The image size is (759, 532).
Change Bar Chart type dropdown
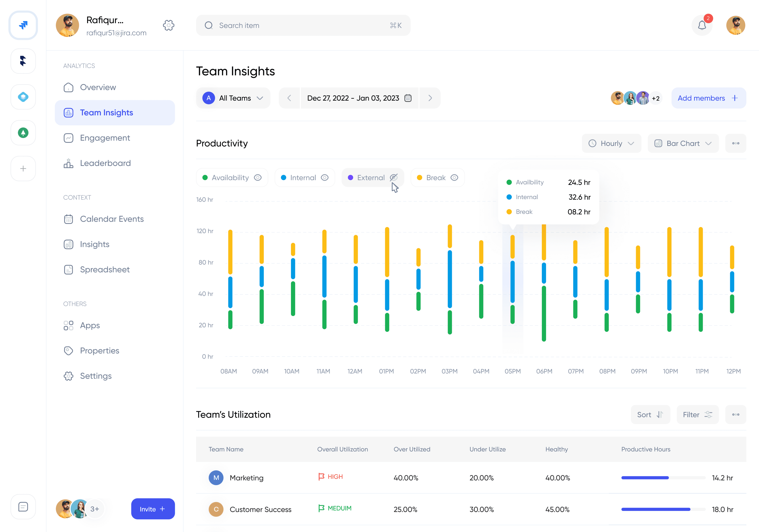[683, 143]
